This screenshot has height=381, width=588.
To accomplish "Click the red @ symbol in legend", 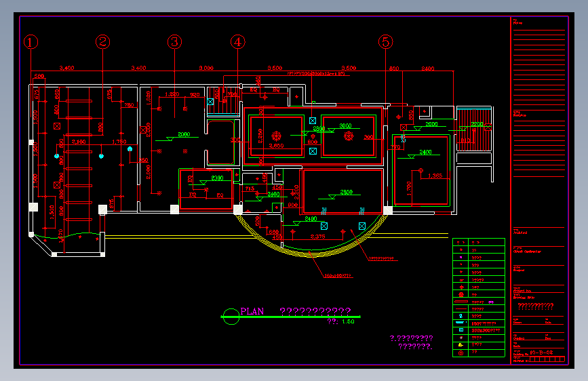I will [x=461, y=353].
